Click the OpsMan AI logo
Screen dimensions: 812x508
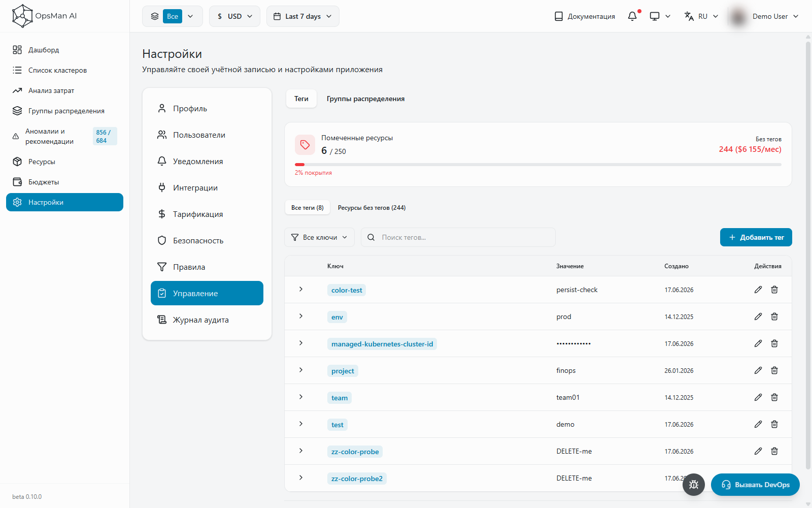coord(45,16)
